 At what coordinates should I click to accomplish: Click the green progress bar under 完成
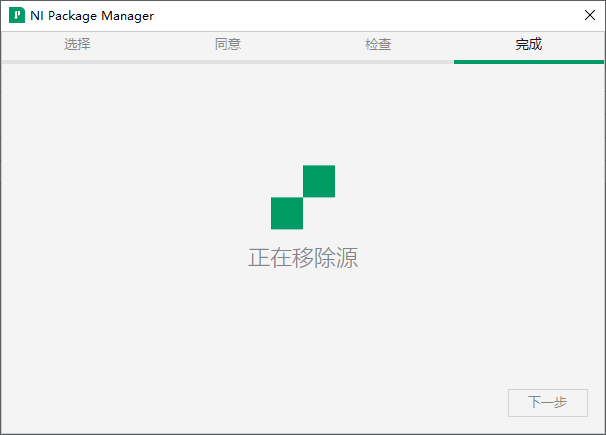(529, 62)
